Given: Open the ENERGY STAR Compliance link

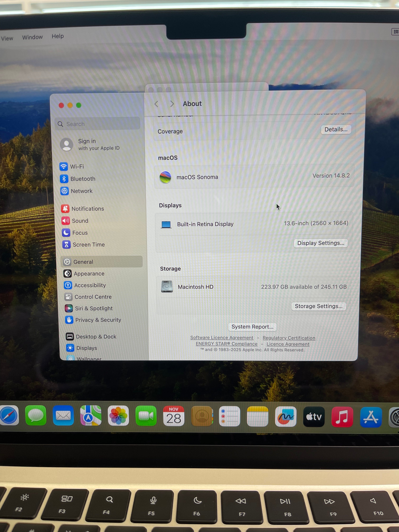Looking at the screenshot, I should [227, 344].
